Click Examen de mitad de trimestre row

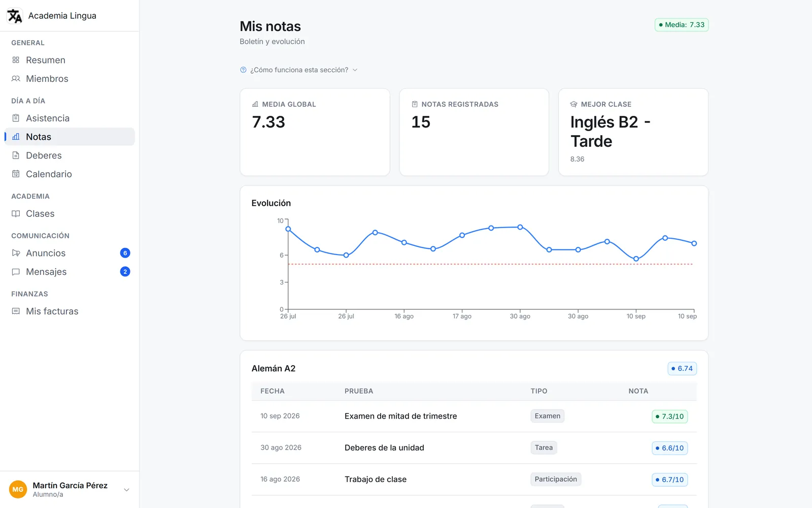(x=474, y=417)
